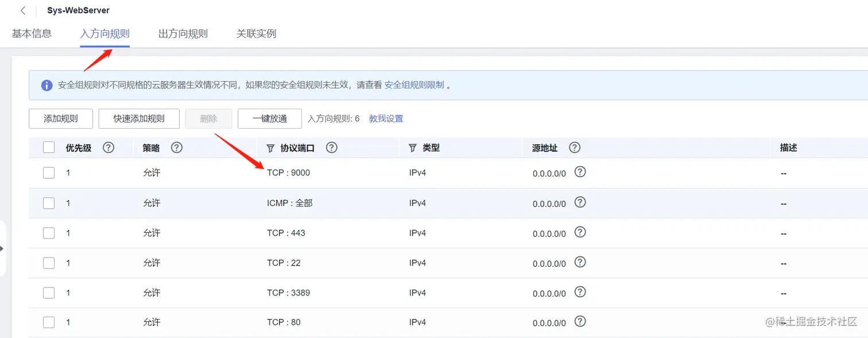
Task: Go back using the left chevron icon
Action: [x=23, y=10]
